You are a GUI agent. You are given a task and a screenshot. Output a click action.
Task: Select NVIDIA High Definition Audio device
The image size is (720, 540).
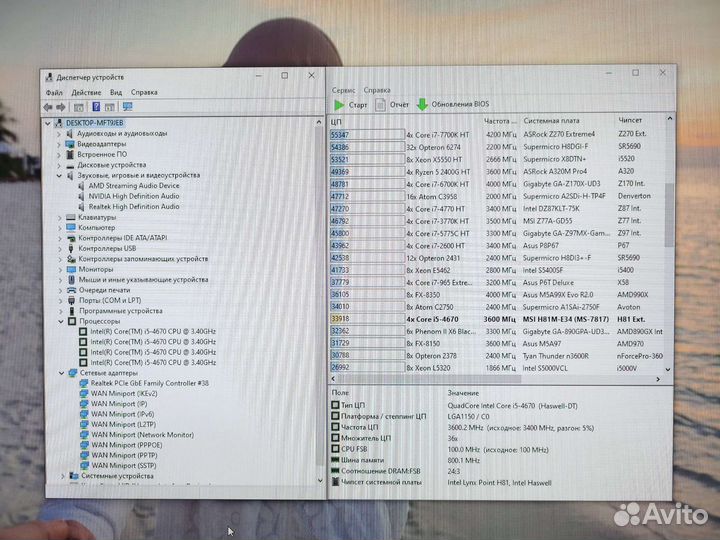coord(134,196)
